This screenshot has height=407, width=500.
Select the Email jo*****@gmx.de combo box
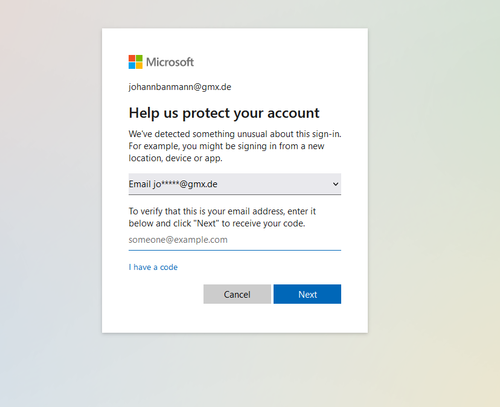235,184
